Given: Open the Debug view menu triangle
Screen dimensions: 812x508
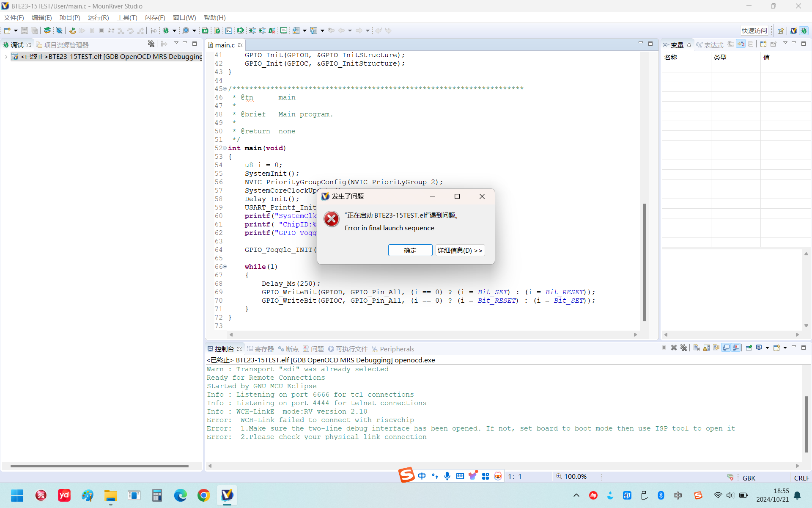Looking at the screenshot, I should coord(176,43).
